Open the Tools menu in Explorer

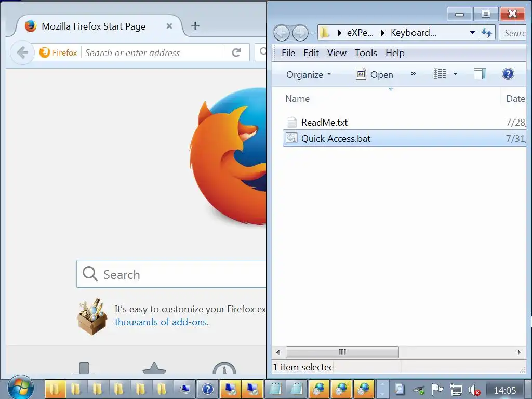pos(366,53)
